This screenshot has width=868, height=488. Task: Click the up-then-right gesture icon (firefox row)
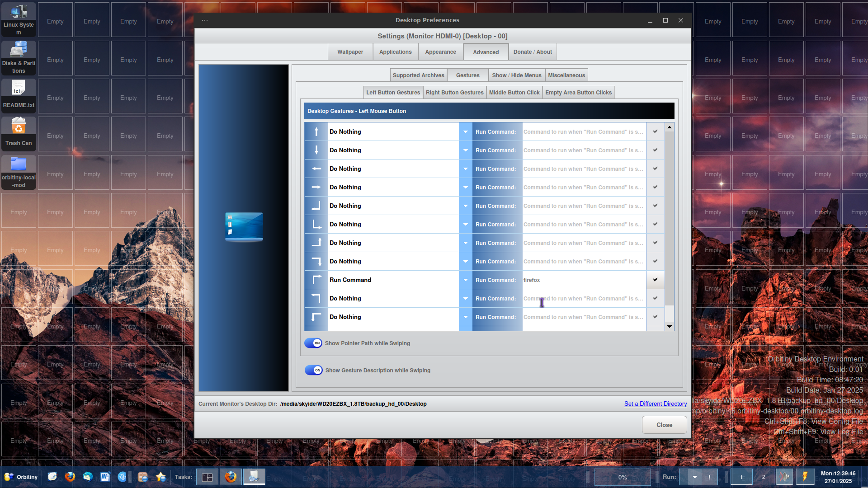coord(316,280)
